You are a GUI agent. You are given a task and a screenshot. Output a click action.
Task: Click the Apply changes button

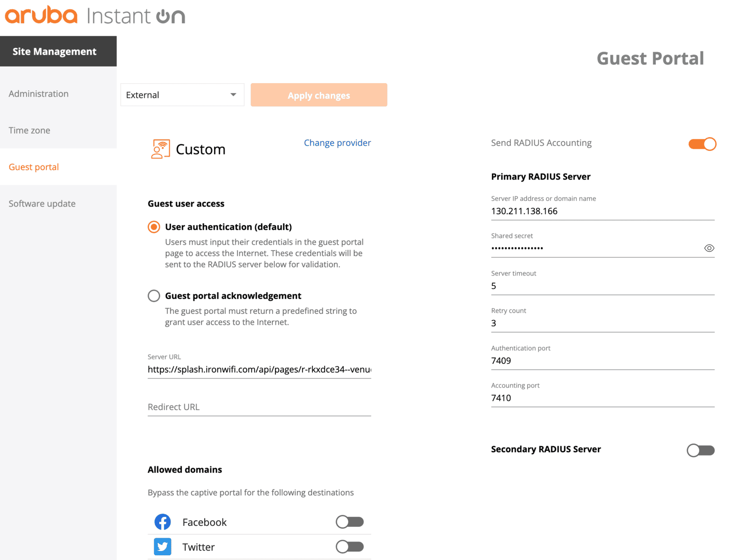(x=319, y=95)
